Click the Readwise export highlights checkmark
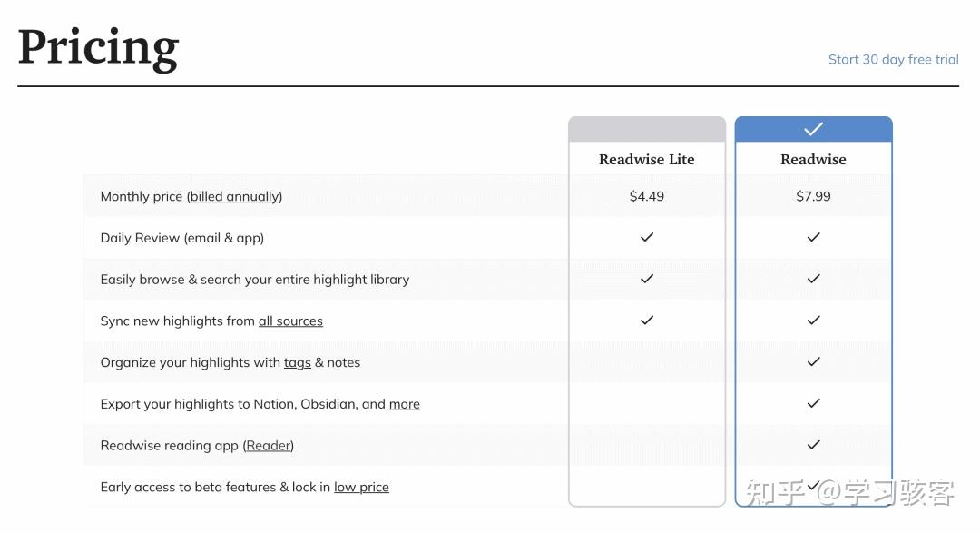 [x=813, y=403]
